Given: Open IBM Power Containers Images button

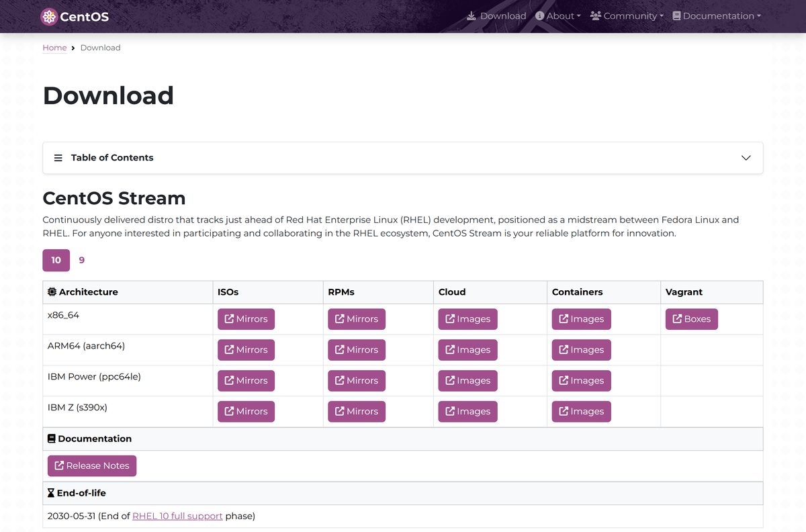Looking at the screenshot, I should 582,381.
